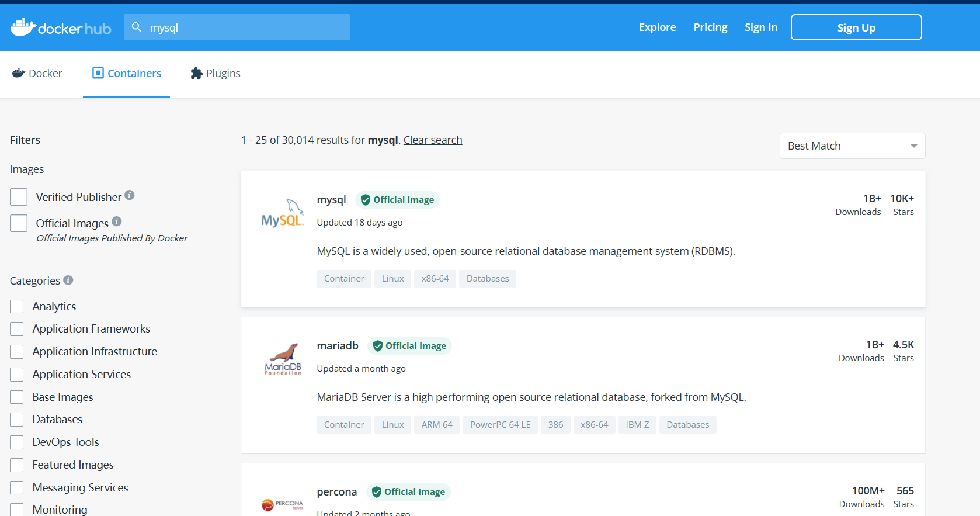This screenshot has height=516, width=980.
Task: Select the Docker tab
Action: [x=37, y=74]
